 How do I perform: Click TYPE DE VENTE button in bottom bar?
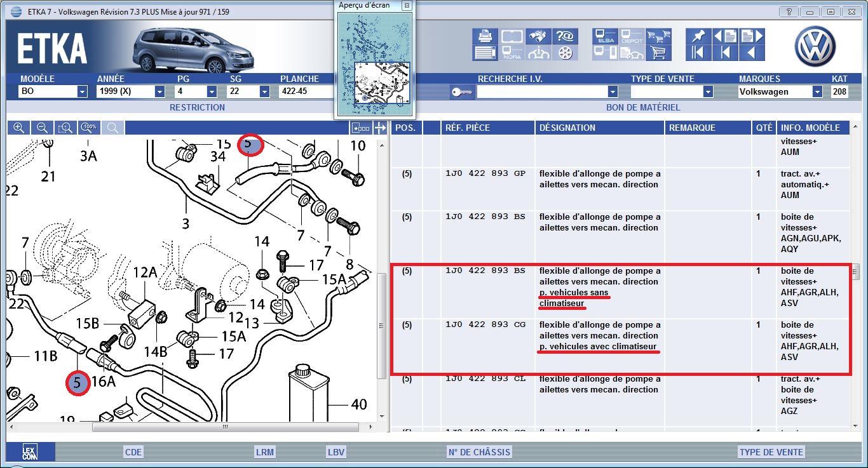(x=771, y=452)
